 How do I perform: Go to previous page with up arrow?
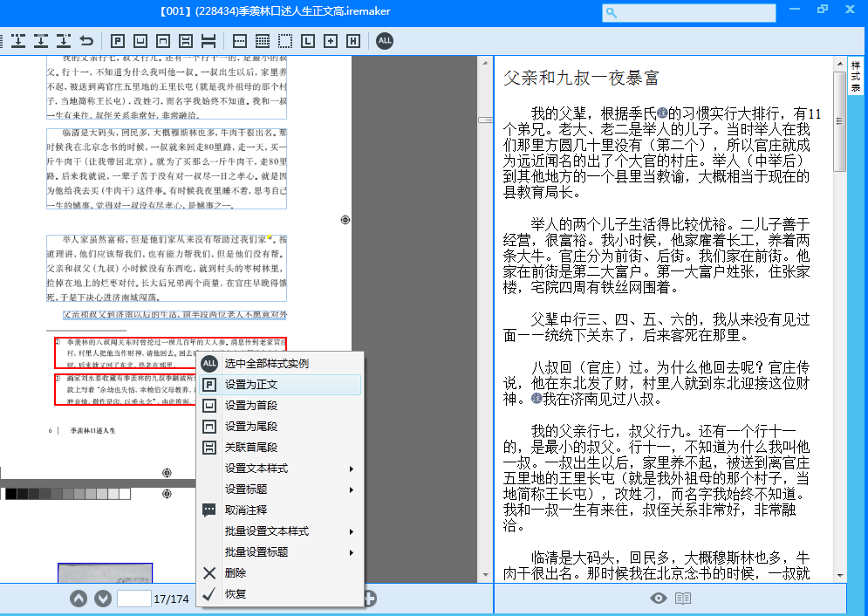(x=79, y=599)
